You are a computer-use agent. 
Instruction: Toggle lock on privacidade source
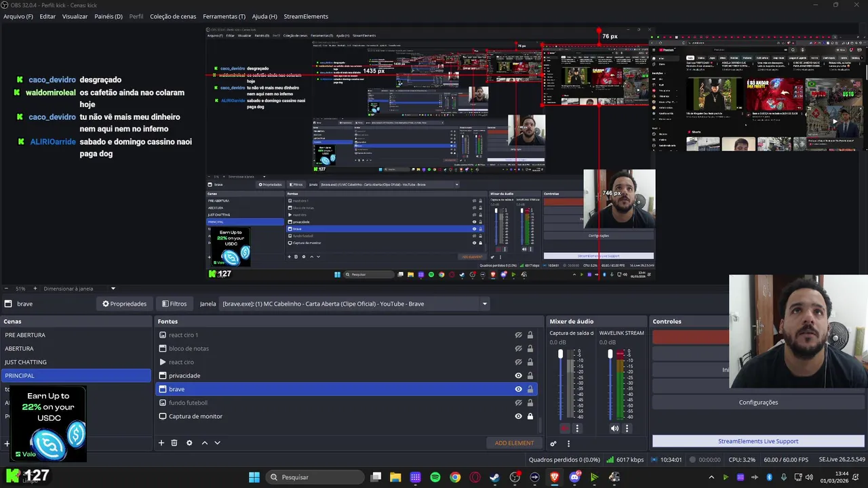pos(530,375)
